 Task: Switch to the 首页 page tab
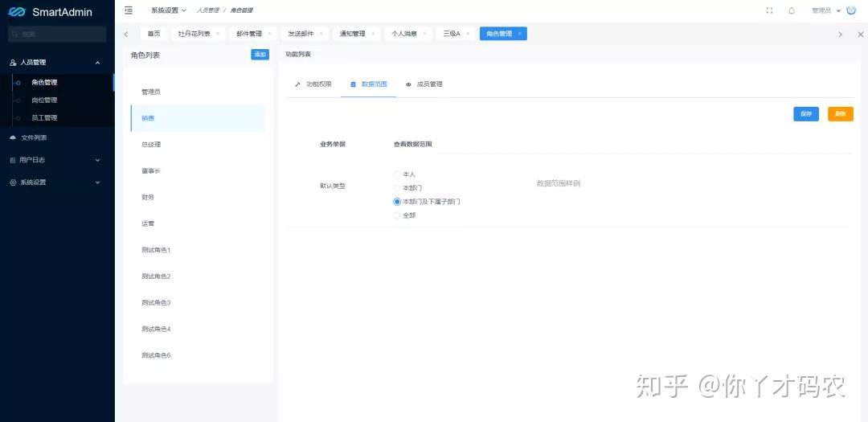tap(154, 34)
